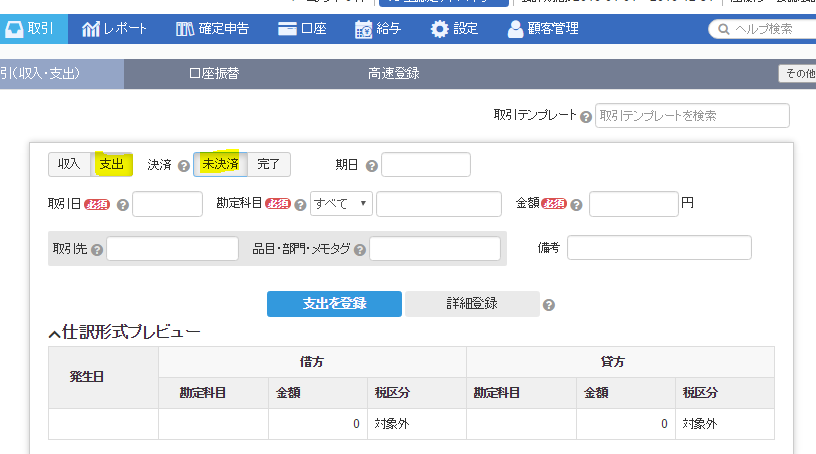Switch to the 口座振替 tab
Screen dimensions: 816x454
tap(214, 73)
